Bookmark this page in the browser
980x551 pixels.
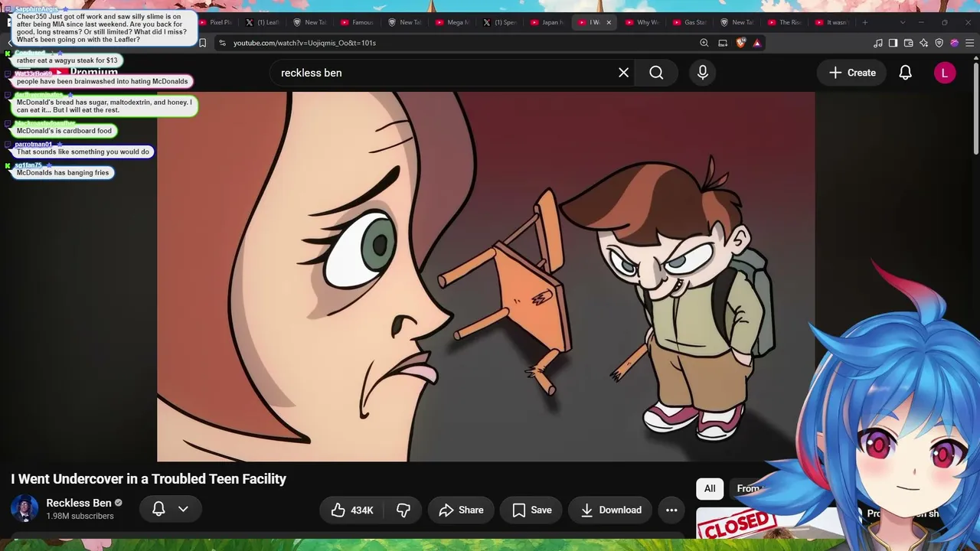pyautogui.click(x=202, y=43)
